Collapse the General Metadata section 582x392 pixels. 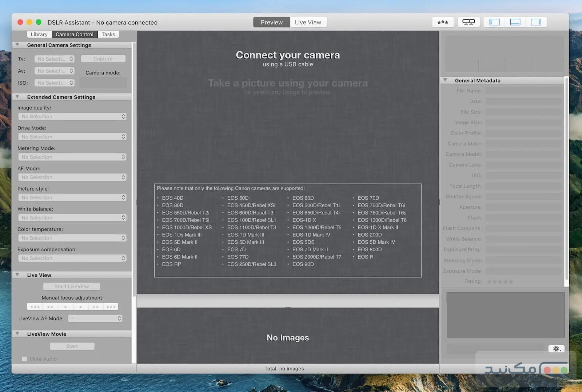click(445, 80)
